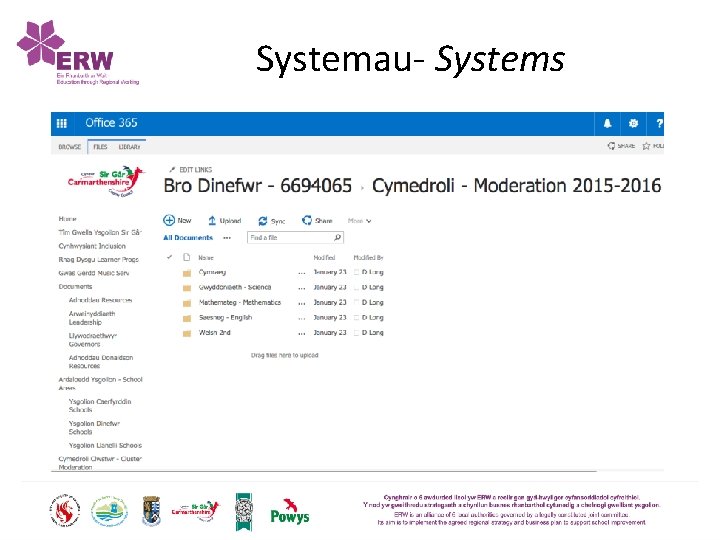Screen dimensions: 720x540
Task: Click D Long in the Cymraeg row
Action: (372, 272)
